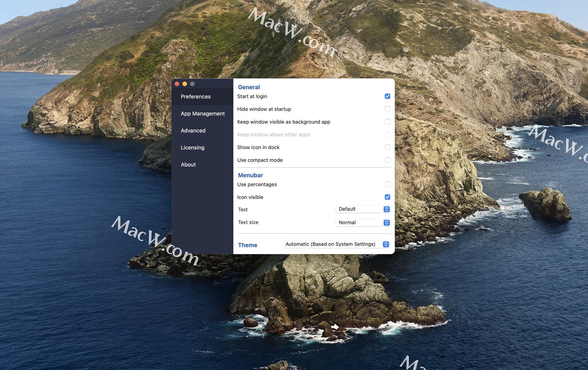Click the blue arrows on Text size popup
The height and width of the screenshot is (370, 588).
386,222
